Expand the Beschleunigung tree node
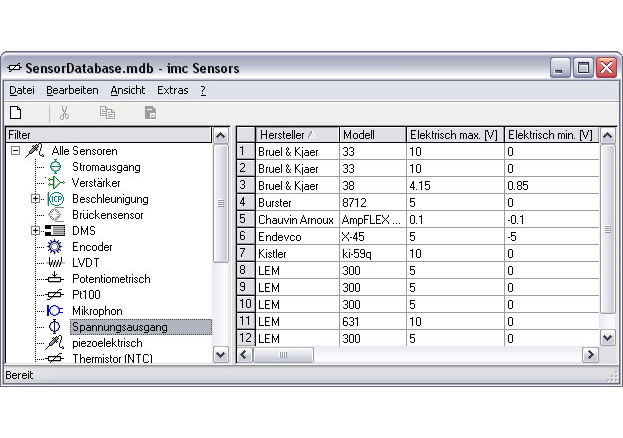This screenshot has width=623, height=438. point(35,199)
